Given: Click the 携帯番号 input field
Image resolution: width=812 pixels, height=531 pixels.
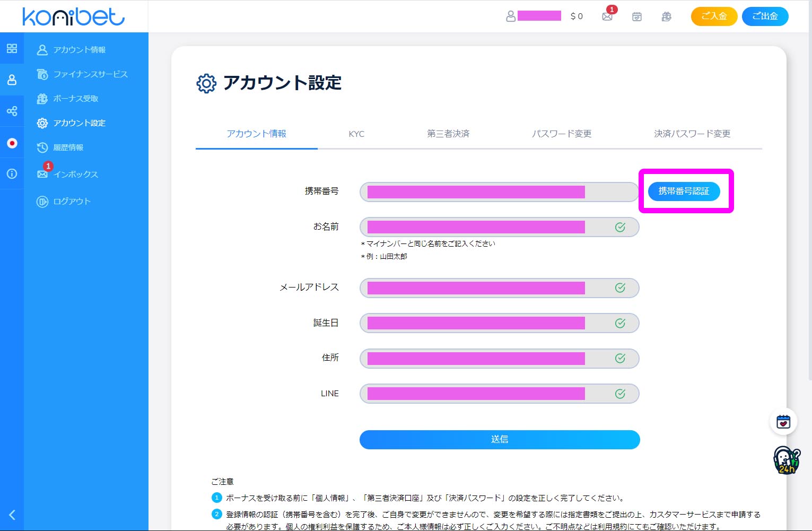Looking at the screenshot, I should 499,192.
